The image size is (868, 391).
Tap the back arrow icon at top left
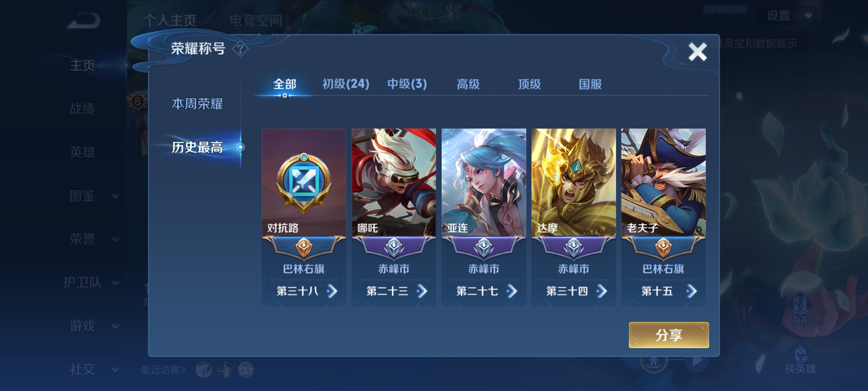(x=83, y=20)
